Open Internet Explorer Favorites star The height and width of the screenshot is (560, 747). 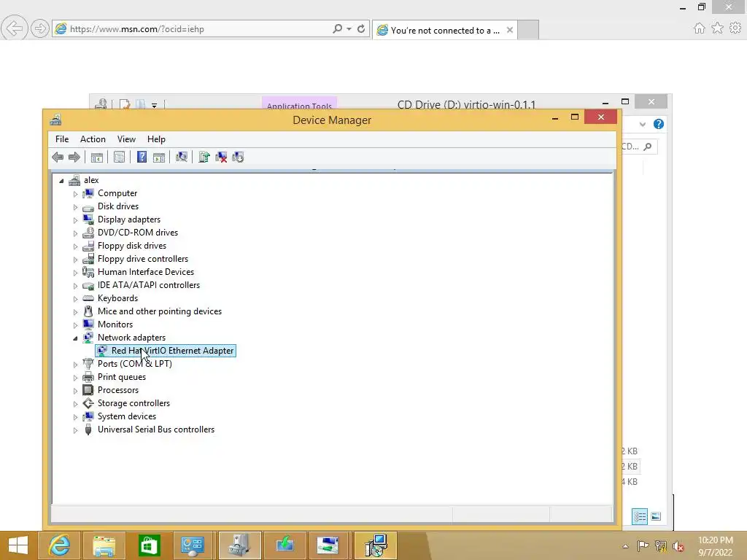pyautogui.click(x=717, y=28)
